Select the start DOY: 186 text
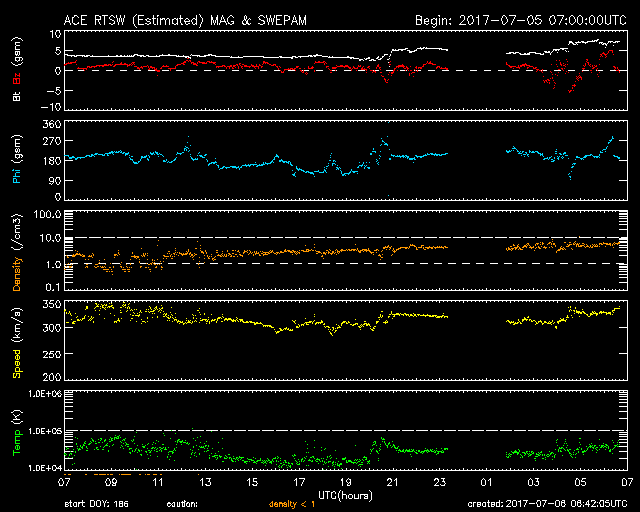This screenshot has width=640, height=512. 97,504
